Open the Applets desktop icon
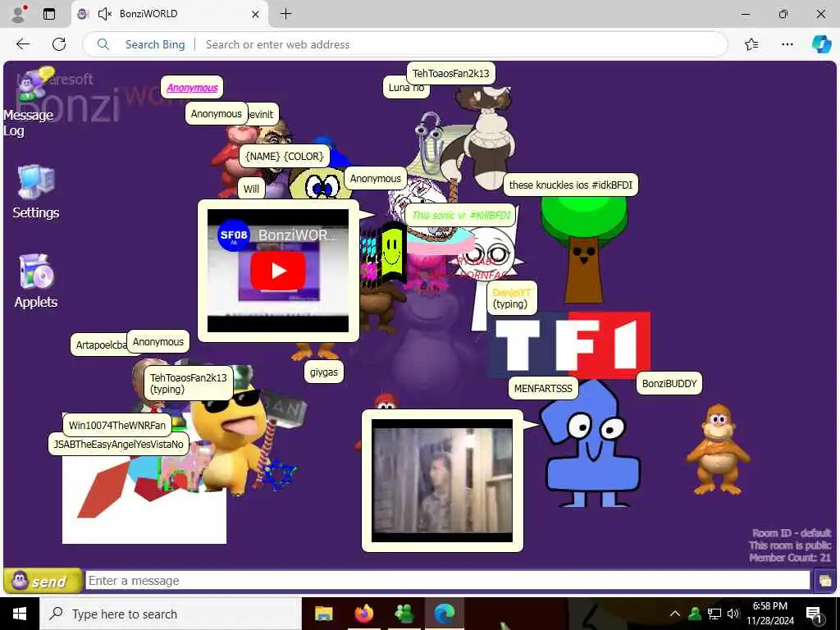Viewport: 840px width, 630px height. (36, 281)
